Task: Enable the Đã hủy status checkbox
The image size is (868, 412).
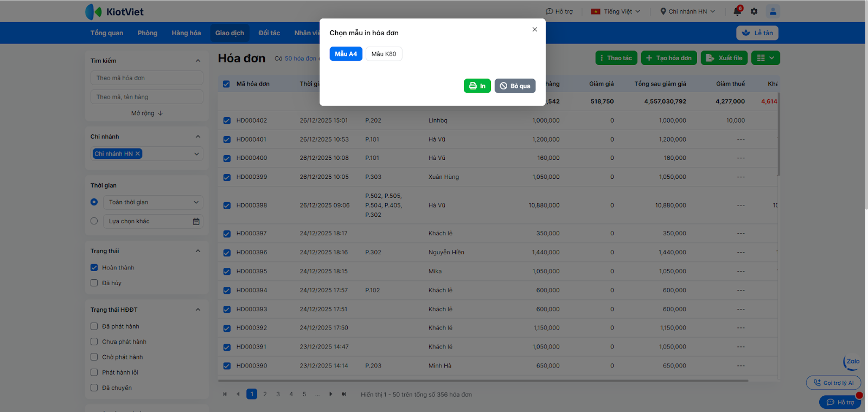Action: tap(94, 283)
